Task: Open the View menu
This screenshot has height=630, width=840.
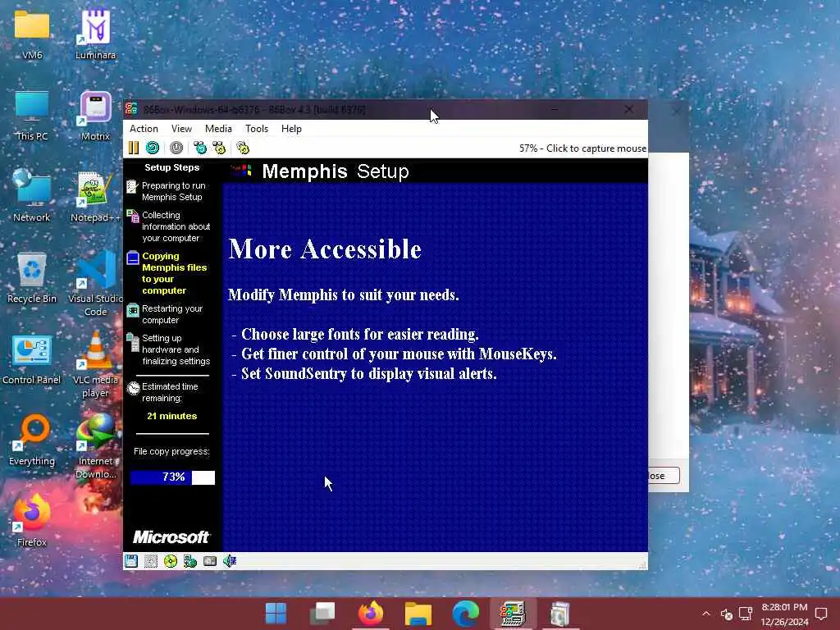Action: click(x=181, y=129)
